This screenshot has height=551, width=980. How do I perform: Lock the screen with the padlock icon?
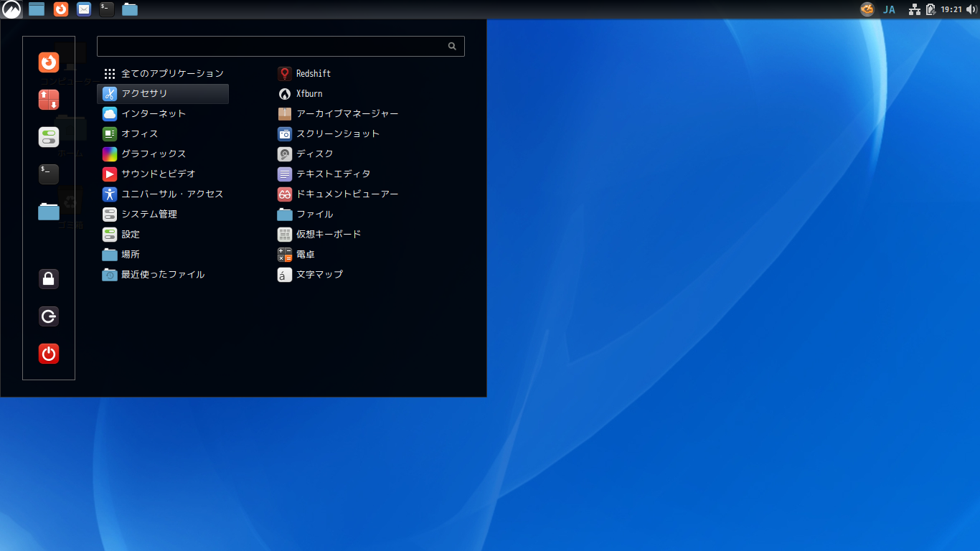click(x=48, y=279)
